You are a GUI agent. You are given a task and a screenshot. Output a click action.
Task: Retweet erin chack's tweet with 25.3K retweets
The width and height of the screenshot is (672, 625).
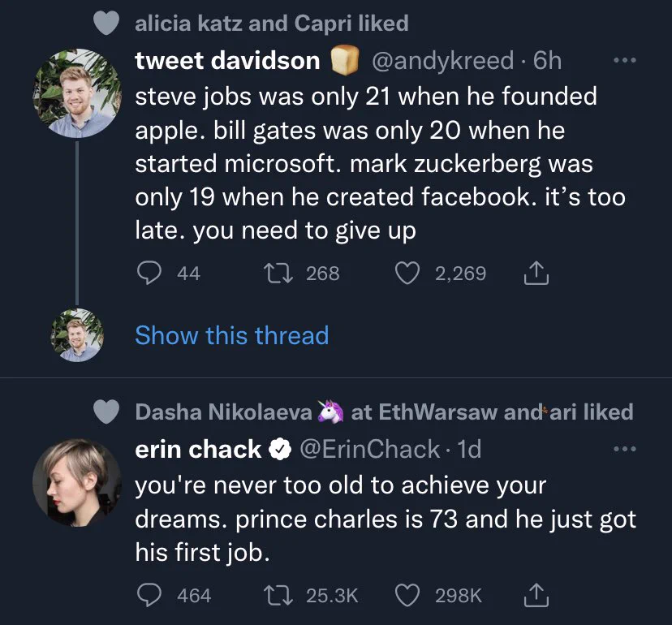(x=278, y=596)
